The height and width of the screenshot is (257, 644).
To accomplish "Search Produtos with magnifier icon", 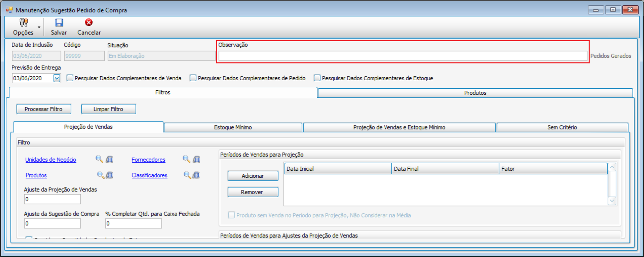I will (x=101, y=175).
